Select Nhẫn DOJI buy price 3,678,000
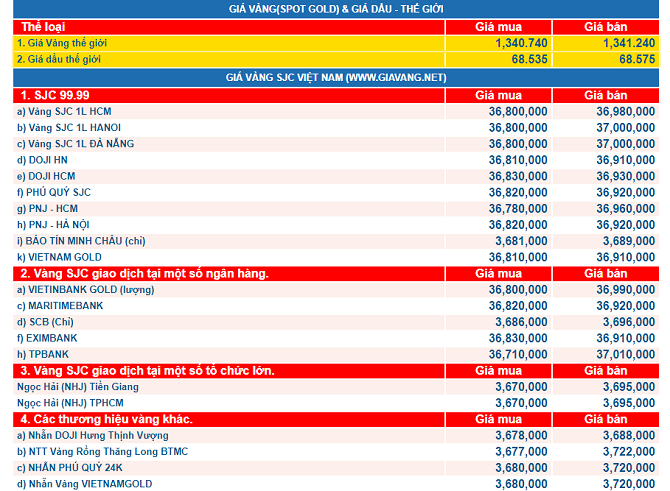670x491 pixels. [521, 436]
